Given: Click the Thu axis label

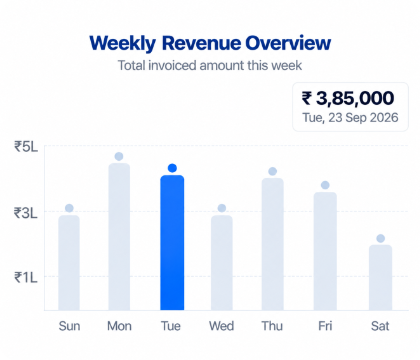Looking at the screenshot, I should point(272,326).
